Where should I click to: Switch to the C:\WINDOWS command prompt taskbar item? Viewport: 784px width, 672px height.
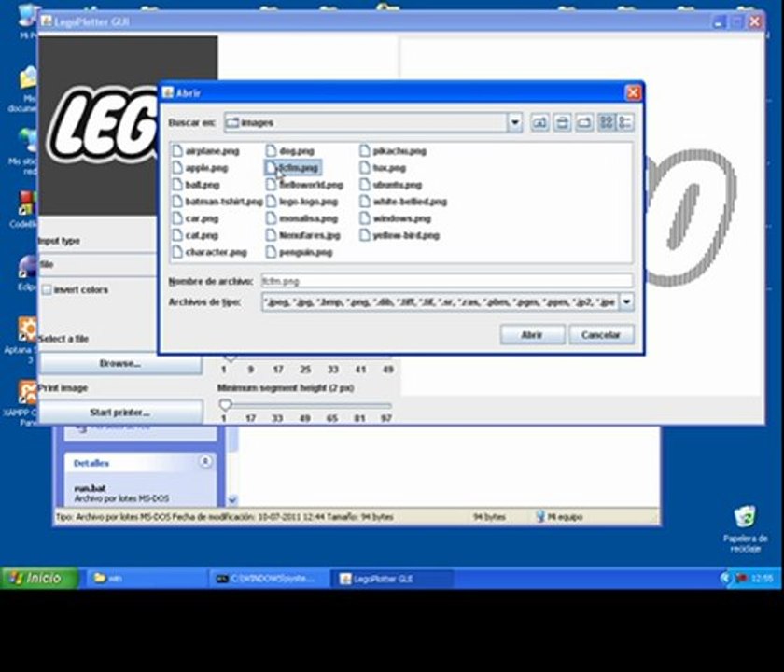267,579
